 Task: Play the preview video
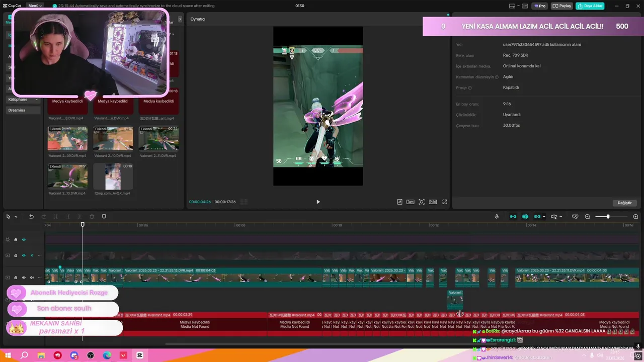pos(318,202)
